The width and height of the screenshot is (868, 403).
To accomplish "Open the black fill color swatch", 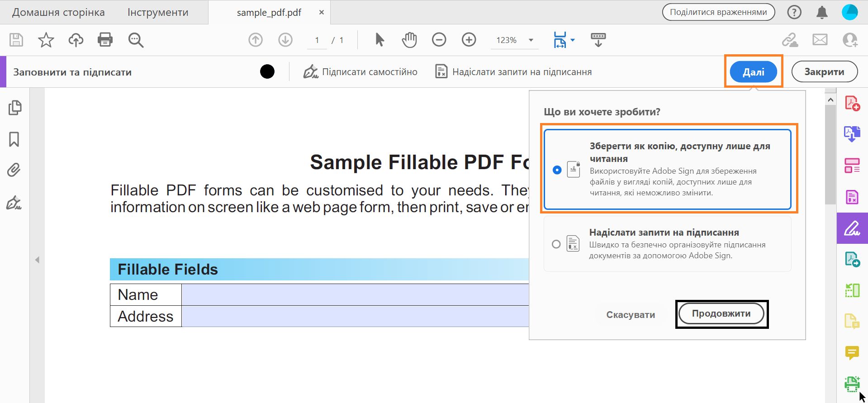I will (x=267, y=71).
